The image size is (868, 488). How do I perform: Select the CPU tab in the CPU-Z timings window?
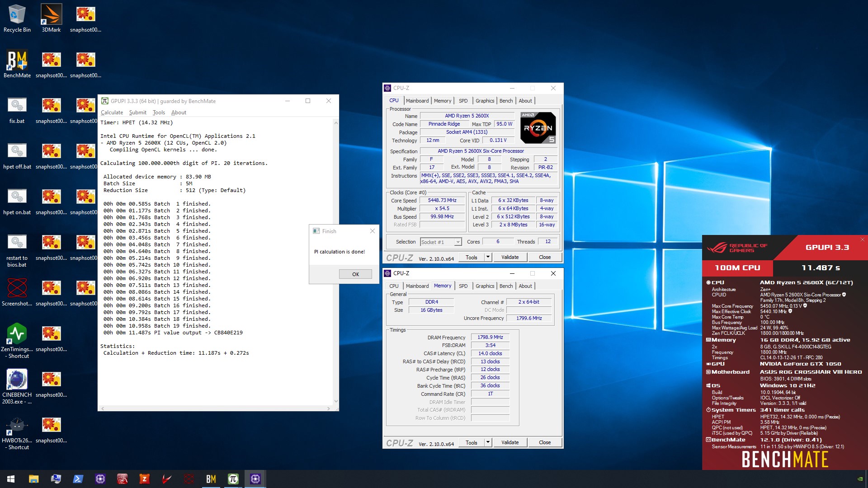(394, 286)
